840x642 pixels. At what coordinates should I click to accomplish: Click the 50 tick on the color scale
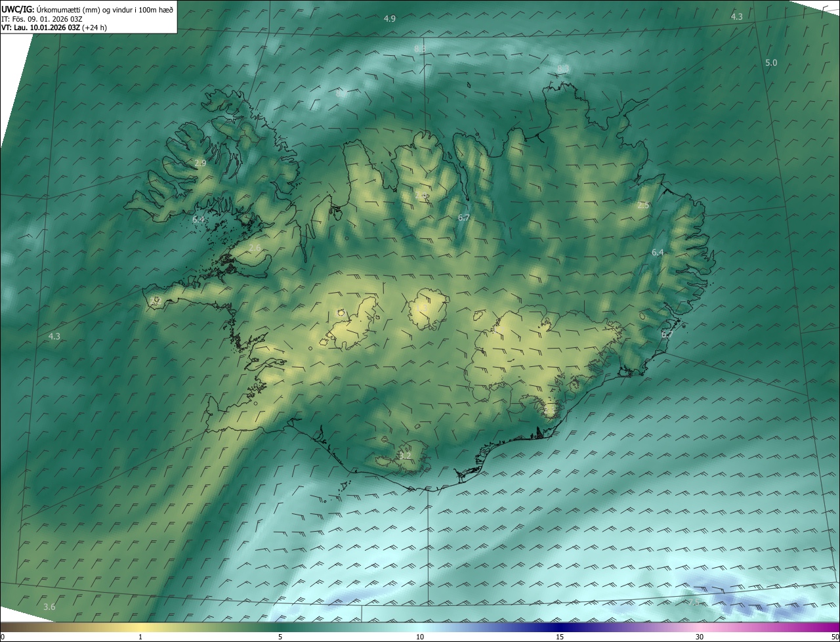835,637
